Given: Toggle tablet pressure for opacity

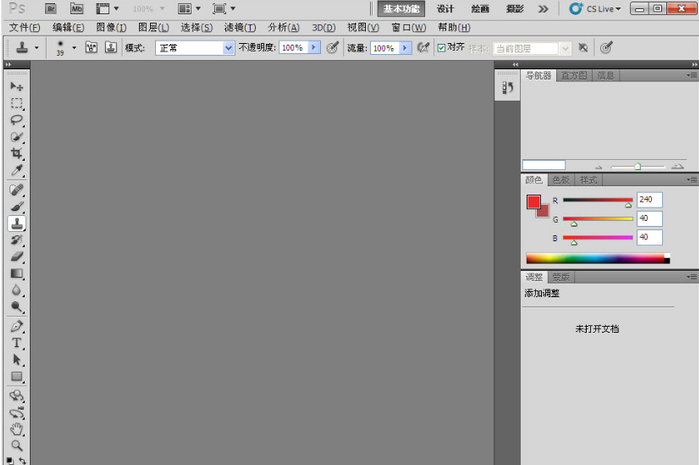Looking at the screenshot, I should point(333,47).
